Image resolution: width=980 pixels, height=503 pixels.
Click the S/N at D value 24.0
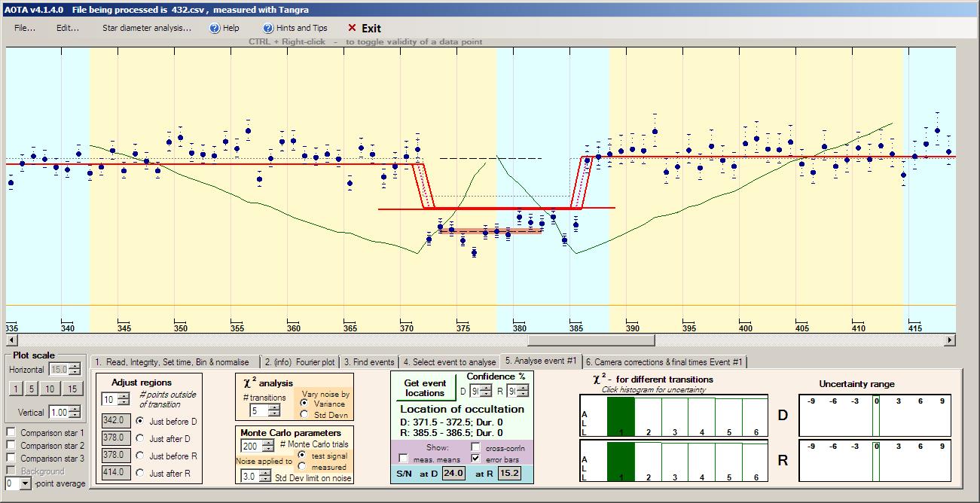point(453,474)
